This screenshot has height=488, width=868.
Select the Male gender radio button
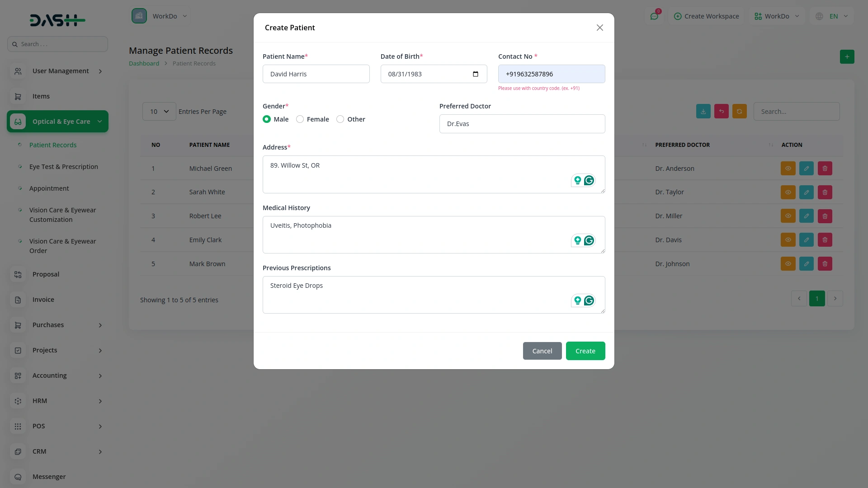click(x=267, y=119)
